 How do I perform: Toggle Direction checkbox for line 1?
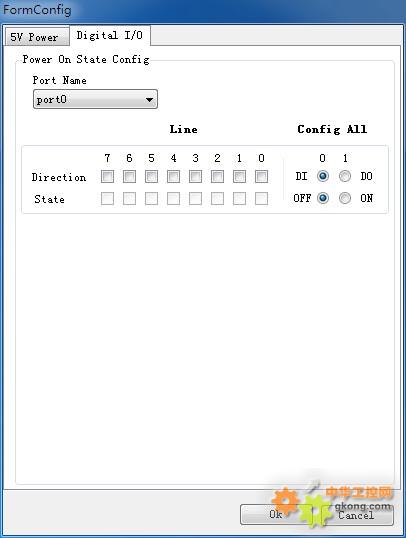pos(239,177)
